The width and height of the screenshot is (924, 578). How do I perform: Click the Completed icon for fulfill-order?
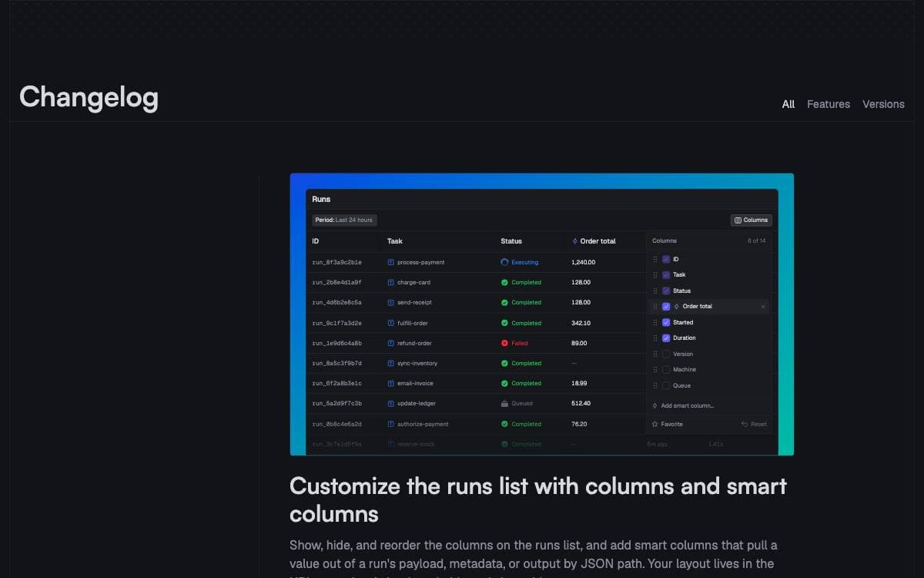click(x=504, y=323)
